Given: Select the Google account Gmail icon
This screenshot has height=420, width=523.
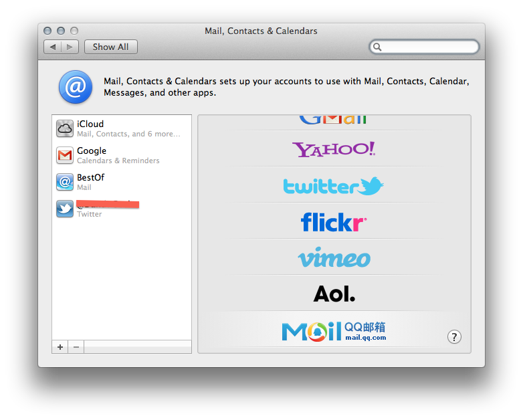Looking at the screenshot, I should point(65,155).
